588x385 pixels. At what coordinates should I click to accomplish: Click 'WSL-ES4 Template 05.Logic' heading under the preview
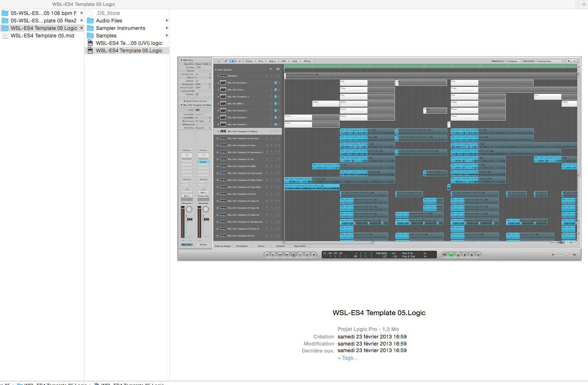click(x=379, y=313)
